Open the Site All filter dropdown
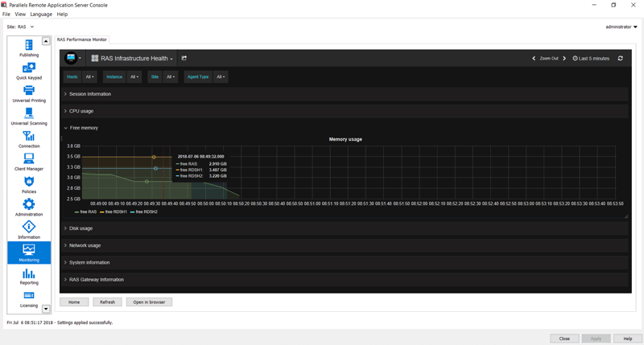Image resolution: width=644 pixels, height=345 pixels. click(x=171, y=76)
